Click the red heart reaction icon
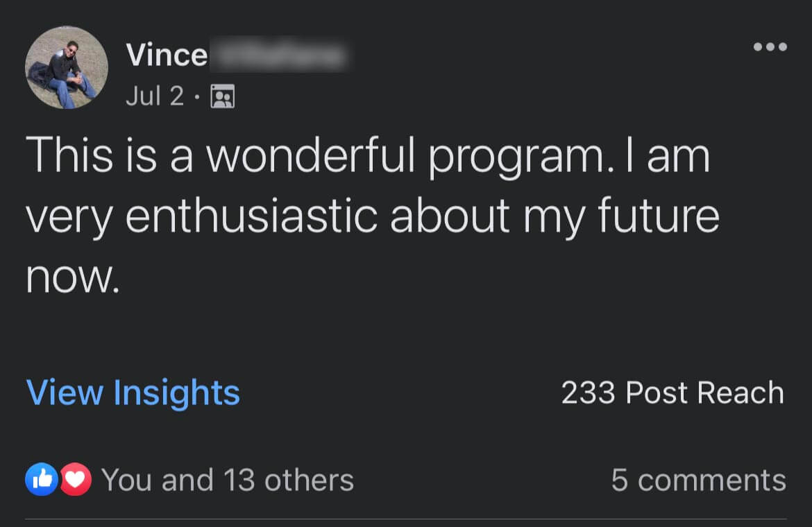 tap(76, 479)
